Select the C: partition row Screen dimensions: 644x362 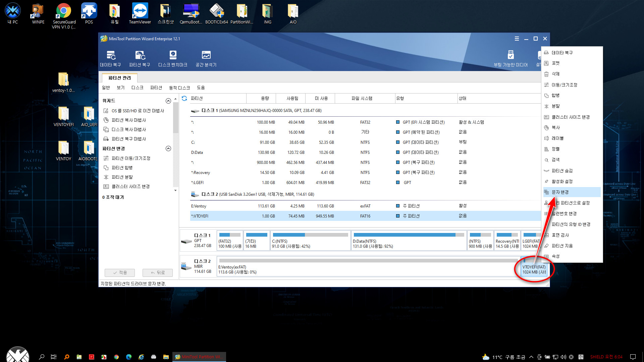point(365,142)
